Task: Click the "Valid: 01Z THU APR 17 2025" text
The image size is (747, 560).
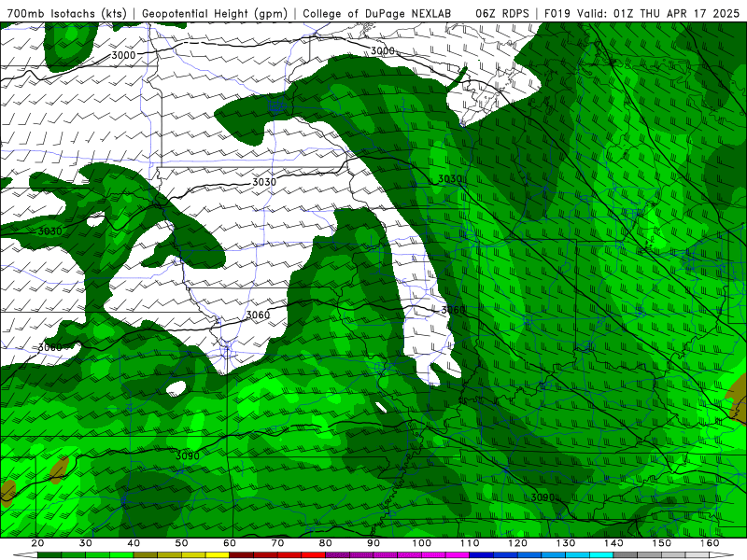Action: click(658, 13)
